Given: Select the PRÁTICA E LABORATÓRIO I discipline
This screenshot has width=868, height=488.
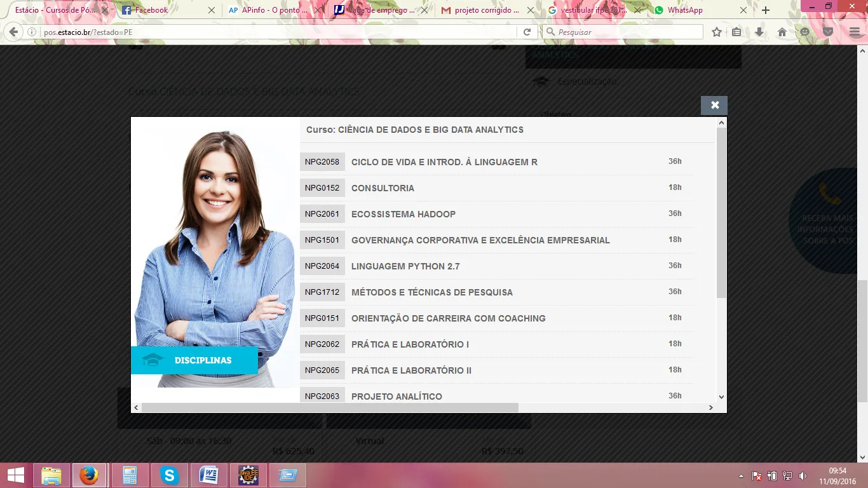Looking at the screenshot, I should pos(410,344).
